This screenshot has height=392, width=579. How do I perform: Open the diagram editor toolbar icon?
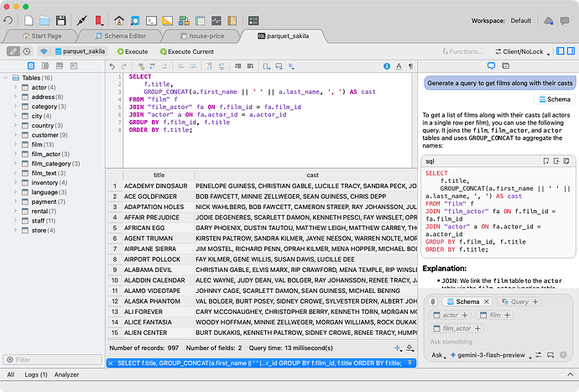184,21
